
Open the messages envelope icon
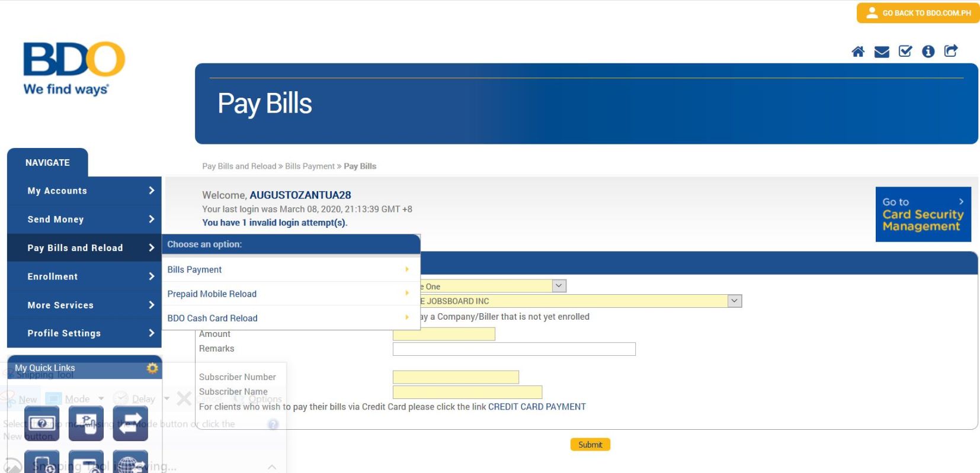pyautogui.click(x=882, y=52)
